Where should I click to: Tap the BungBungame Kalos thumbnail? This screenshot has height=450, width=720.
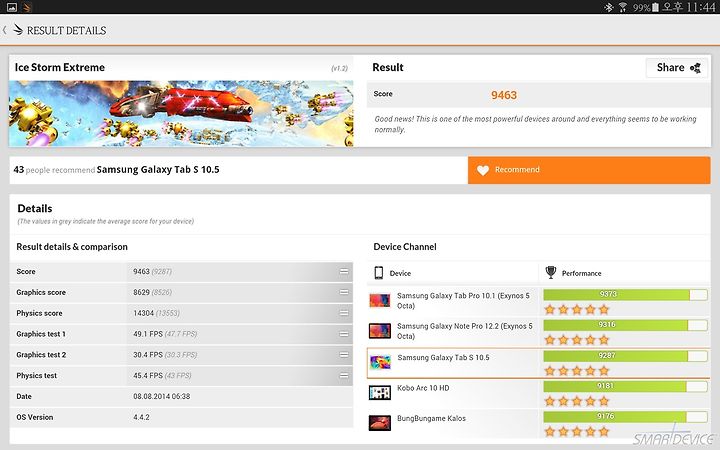point(380,423)
